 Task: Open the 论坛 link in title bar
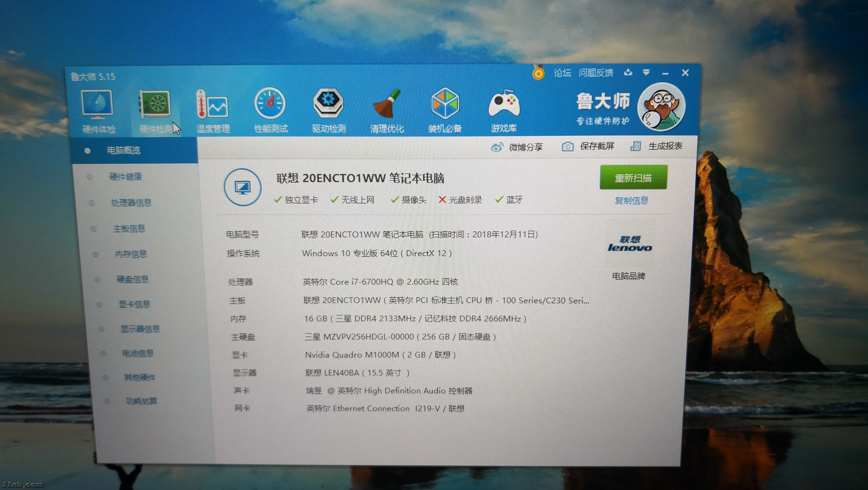tap(562, 73)
